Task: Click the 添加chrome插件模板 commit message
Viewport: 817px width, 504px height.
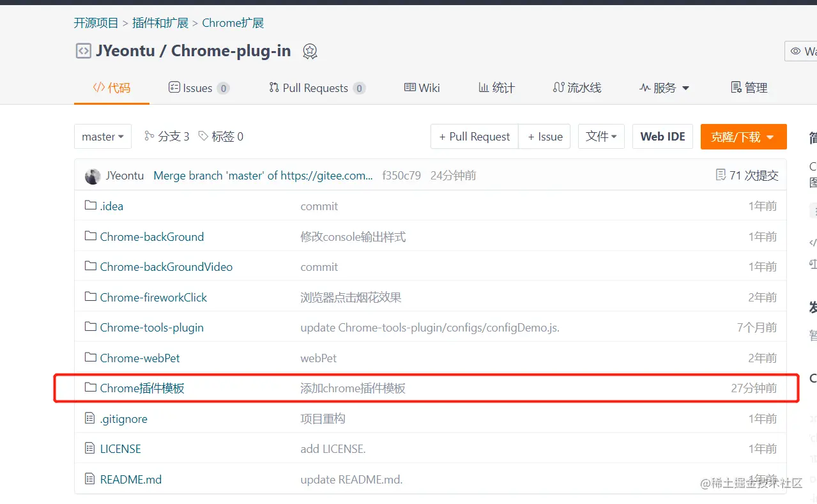Action: [x=353, y=388]
